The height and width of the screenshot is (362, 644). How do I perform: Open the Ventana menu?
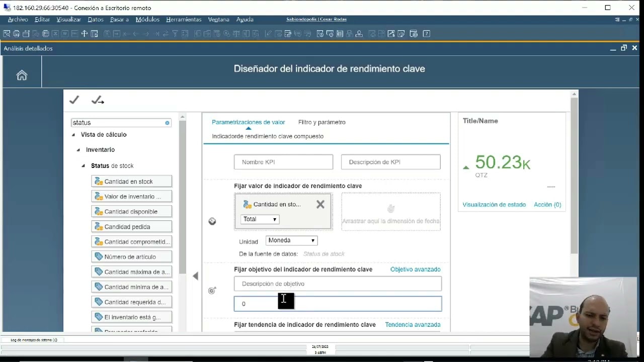coord(218,19)
